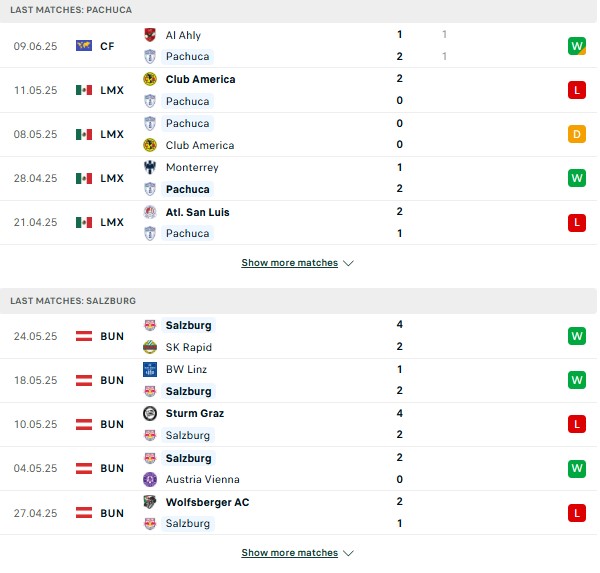Click the W result badge for Al Ahly match
Viewport: 600px width, 573px height.
[x=577, y=46]
